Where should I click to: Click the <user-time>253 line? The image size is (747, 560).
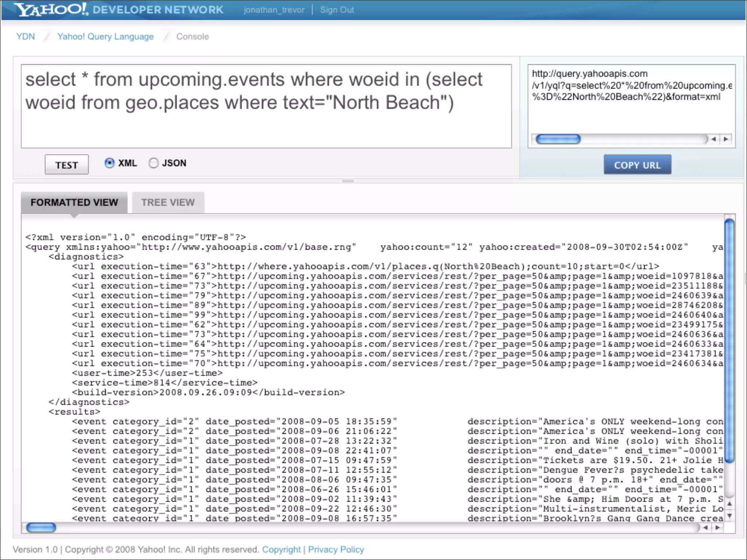click(x=147, y=373)
